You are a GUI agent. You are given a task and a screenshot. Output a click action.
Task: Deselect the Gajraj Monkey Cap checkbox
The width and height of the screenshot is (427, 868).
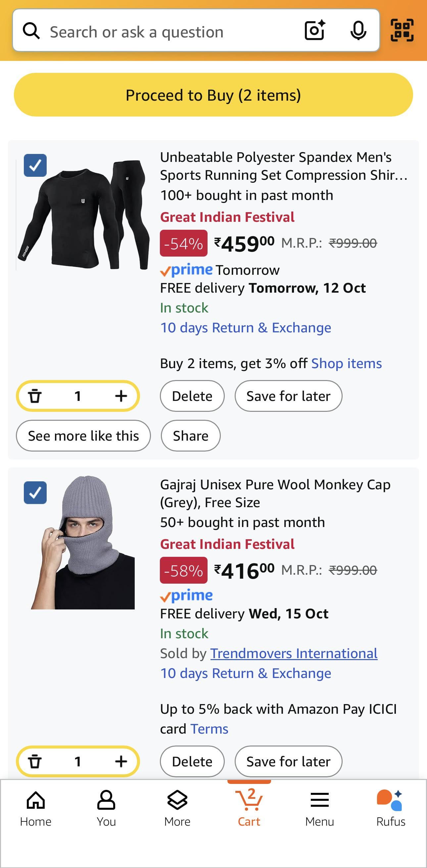(35, 493)
